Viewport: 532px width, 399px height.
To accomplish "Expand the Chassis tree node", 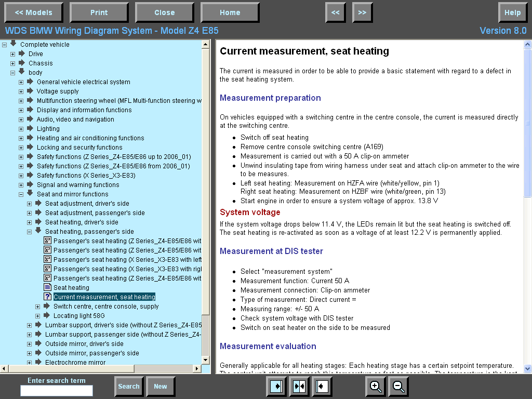I will point(12,63).
